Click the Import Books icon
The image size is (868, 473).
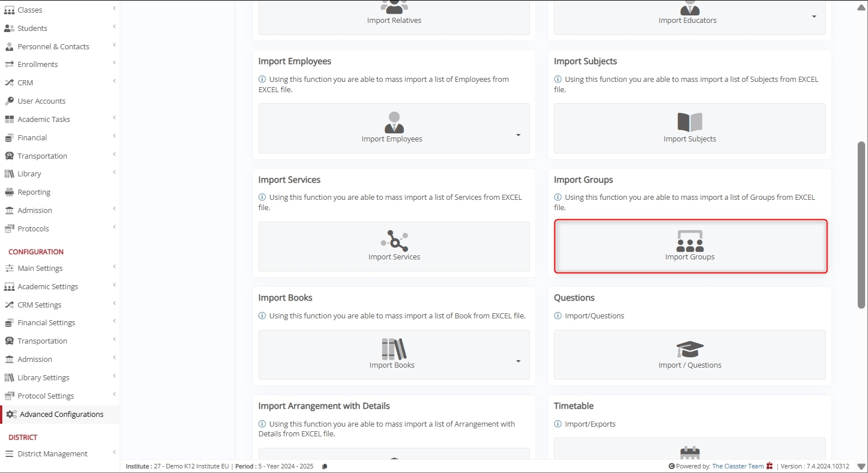point(394,349)
